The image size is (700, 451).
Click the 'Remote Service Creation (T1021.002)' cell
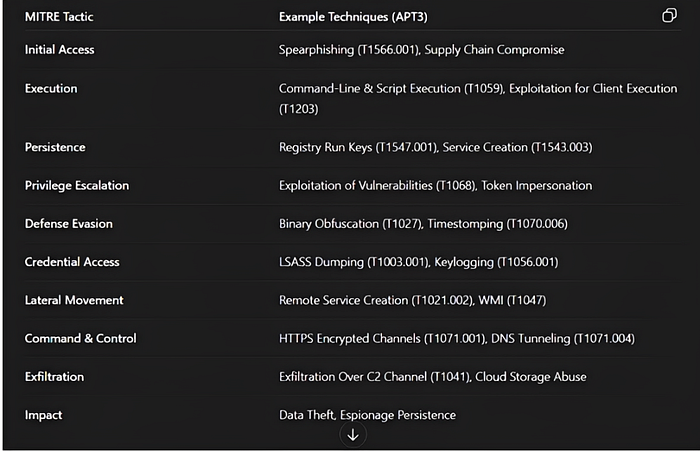(412, 300)
